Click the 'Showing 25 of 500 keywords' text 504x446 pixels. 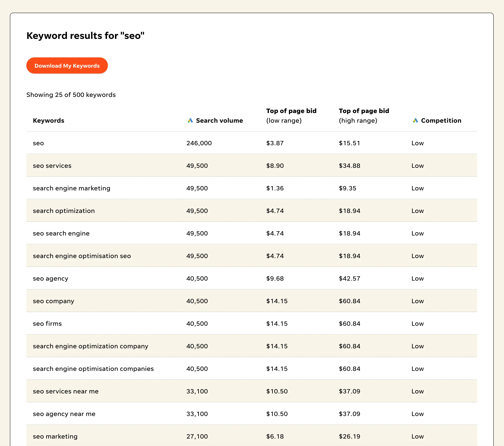(x=71, y=95)
